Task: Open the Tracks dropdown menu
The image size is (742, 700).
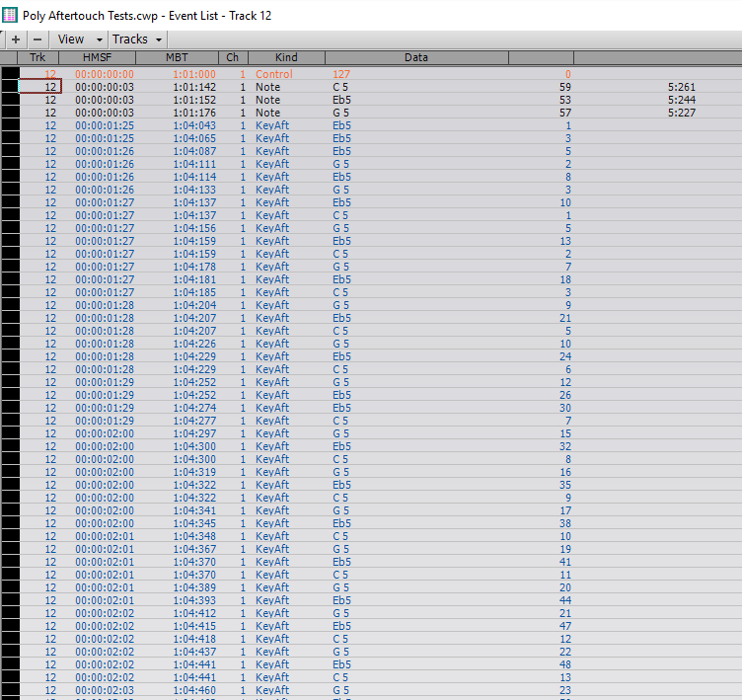Action: pyautogui.click(x=136, y=39)
